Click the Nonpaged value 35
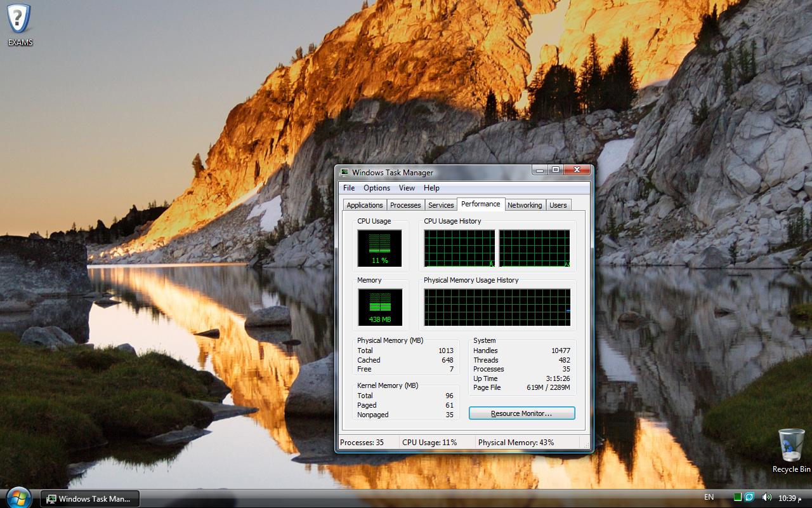This screenshot has height=508, width=812. coord(449,415)
